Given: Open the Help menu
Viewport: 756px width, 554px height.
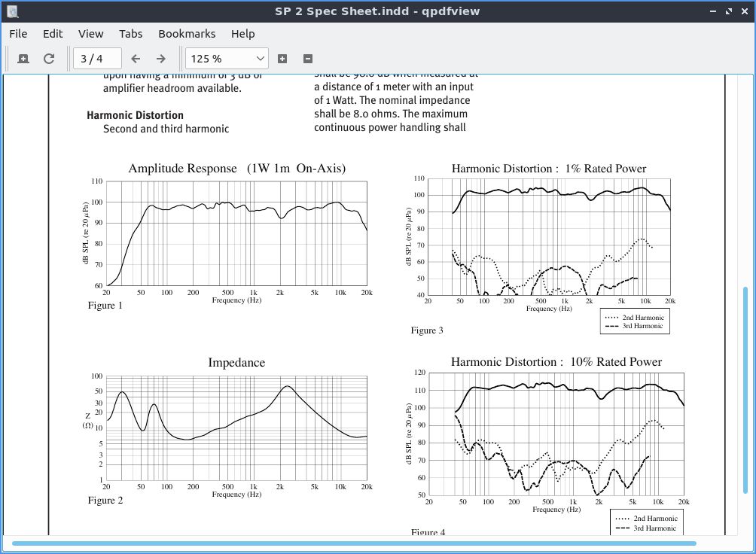Looking at the screenshot, I should (x=243, y=34).
